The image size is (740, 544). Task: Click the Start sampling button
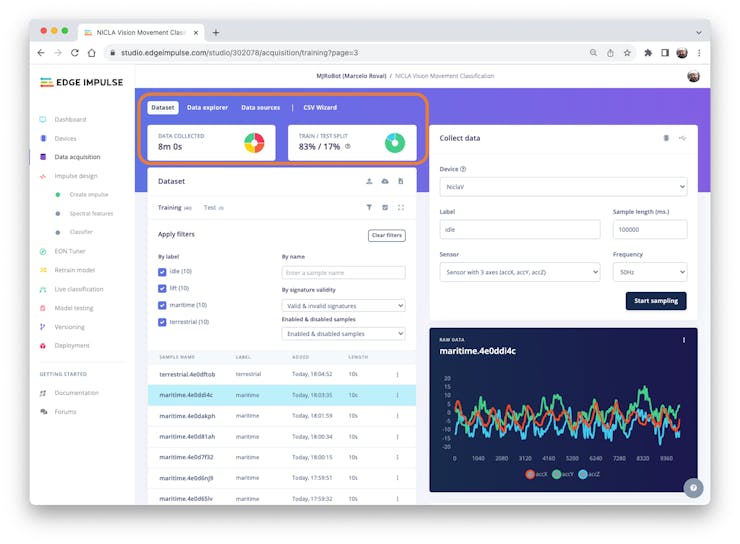(656, 301)
